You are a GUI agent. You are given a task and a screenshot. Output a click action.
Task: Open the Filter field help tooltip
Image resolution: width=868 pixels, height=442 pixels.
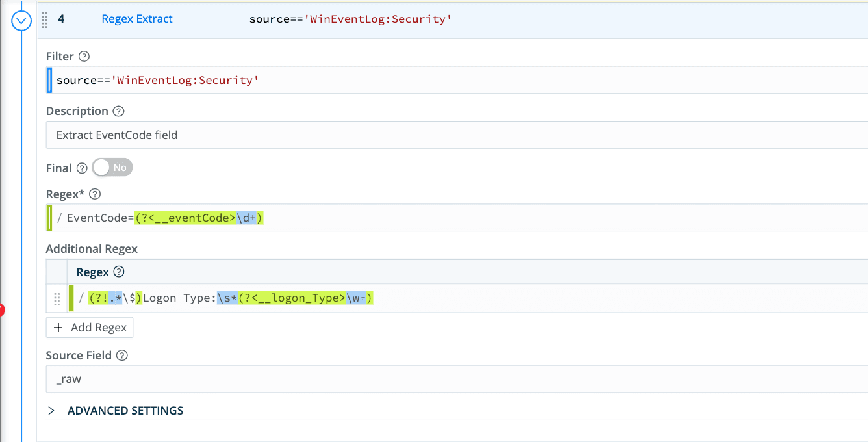pyautogui.click(x=84, y=57)
